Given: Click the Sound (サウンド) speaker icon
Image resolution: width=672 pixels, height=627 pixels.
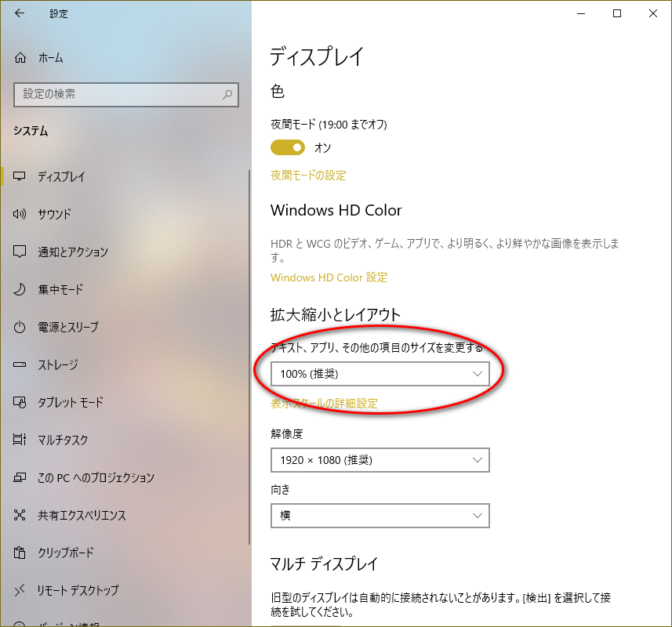Looking at the screenshot, I should point(20,214).
